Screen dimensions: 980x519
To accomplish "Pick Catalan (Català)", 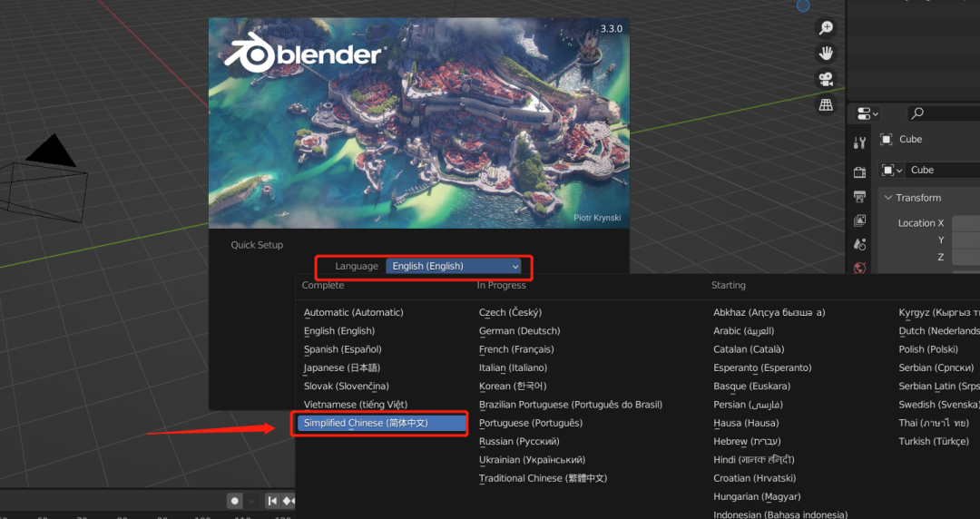I will click(749, 349).
